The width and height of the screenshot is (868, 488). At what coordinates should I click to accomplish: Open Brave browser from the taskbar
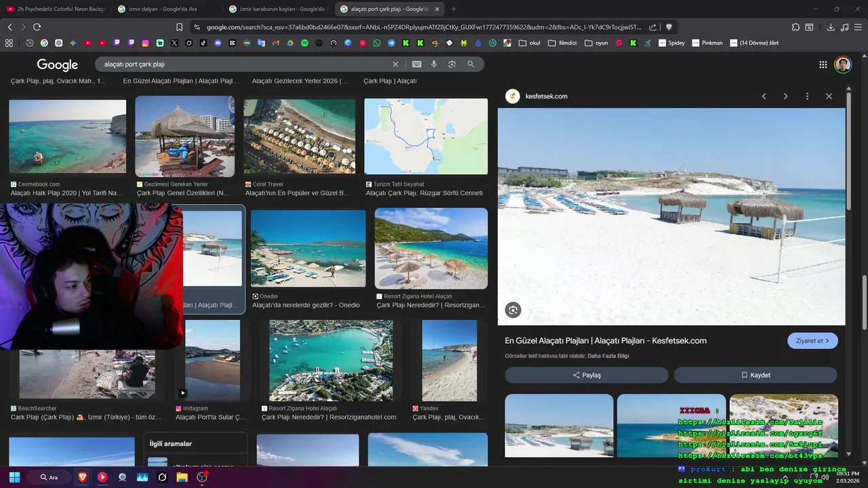83,477
